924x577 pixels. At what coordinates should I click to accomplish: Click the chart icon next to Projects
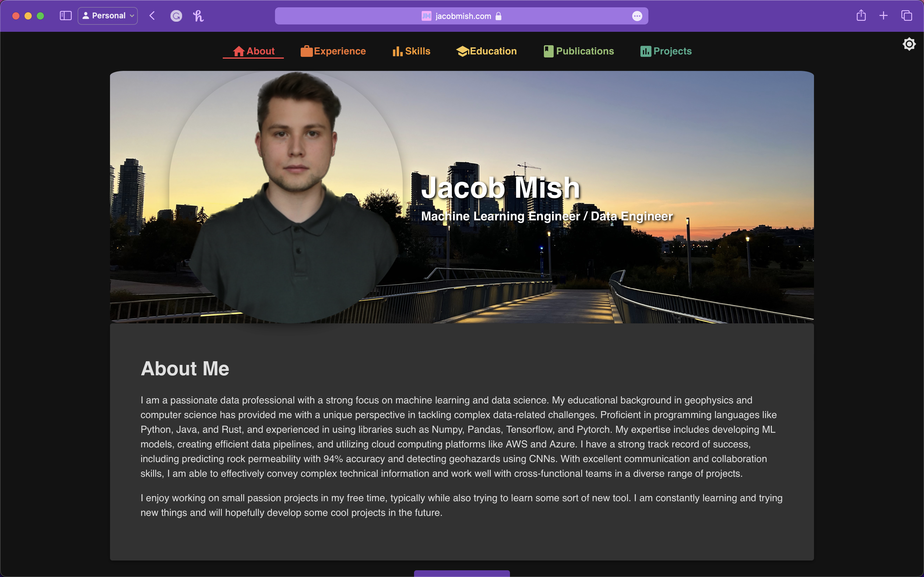[646, 51]
